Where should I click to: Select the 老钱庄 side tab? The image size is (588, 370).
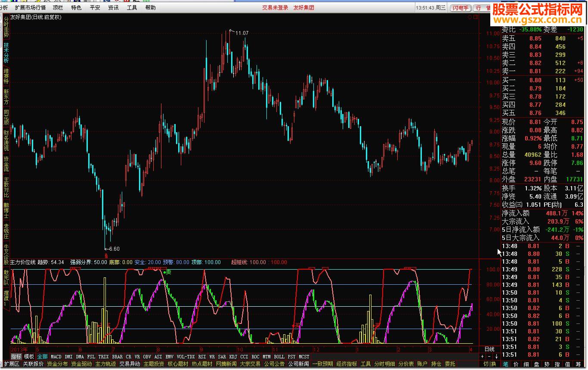[6, 232]
